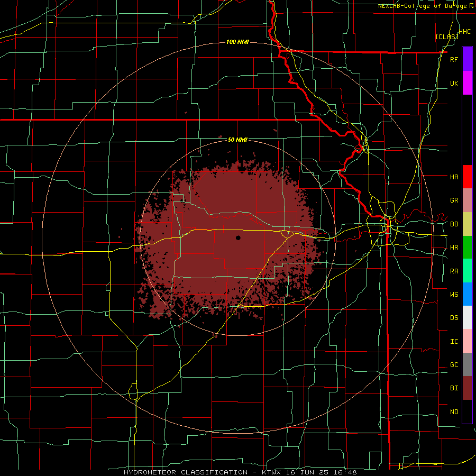Image resolution: width=476 pixels, height=476 pixels.
Task: Click the white DS legend swatch
Action: coord(467,317)
